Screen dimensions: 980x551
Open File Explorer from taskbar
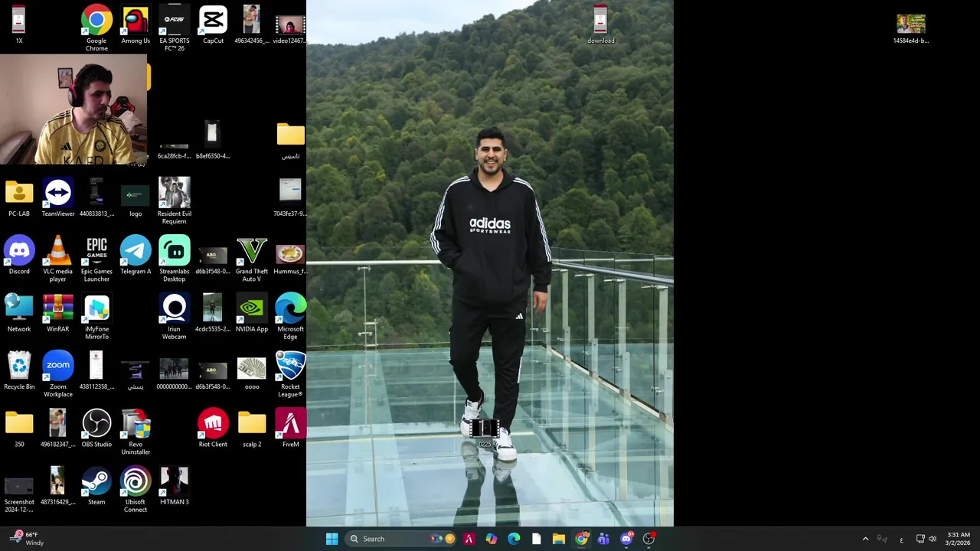tap(559, 539)
